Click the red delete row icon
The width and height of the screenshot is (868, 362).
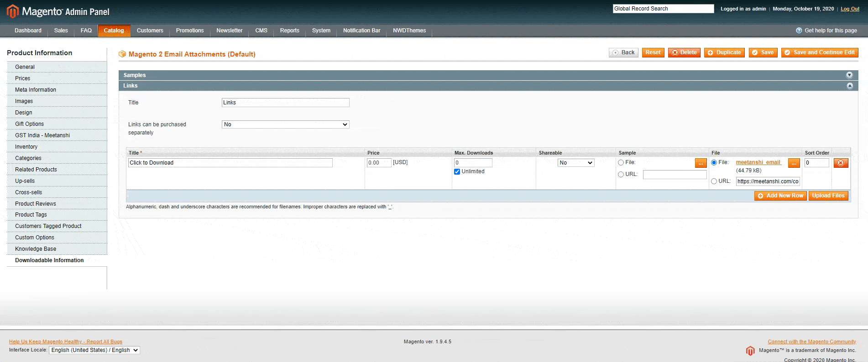[841, 163]
